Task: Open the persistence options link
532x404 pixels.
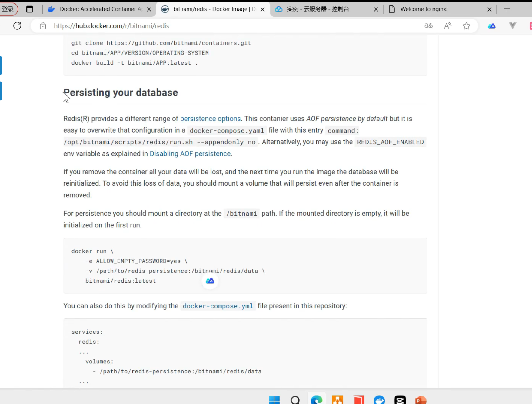Action: [x=211, y=119]
